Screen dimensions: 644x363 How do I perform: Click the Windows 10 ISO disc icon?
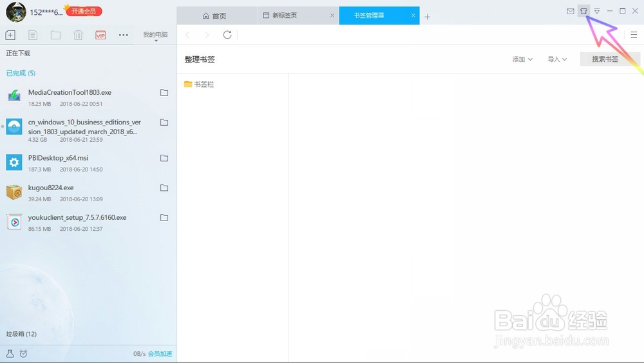point(14,126)
